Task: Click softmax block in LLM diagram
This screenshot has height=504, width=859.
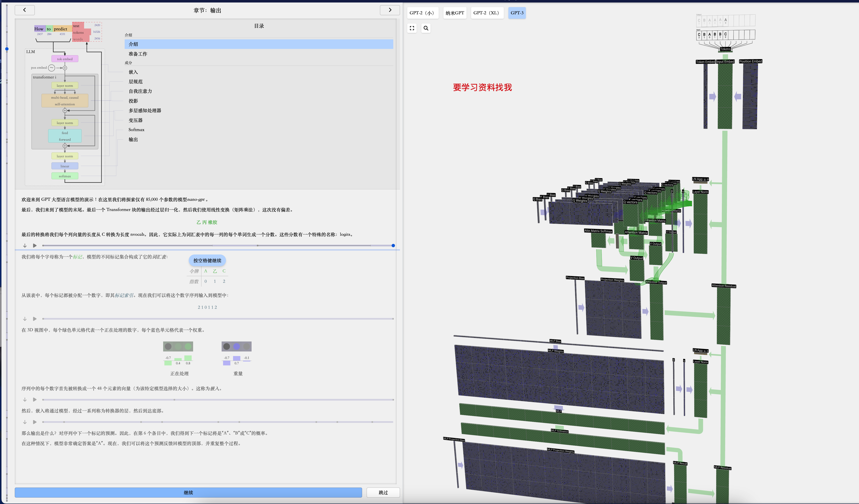Action: pyautogui.click(x=65, y=176)
